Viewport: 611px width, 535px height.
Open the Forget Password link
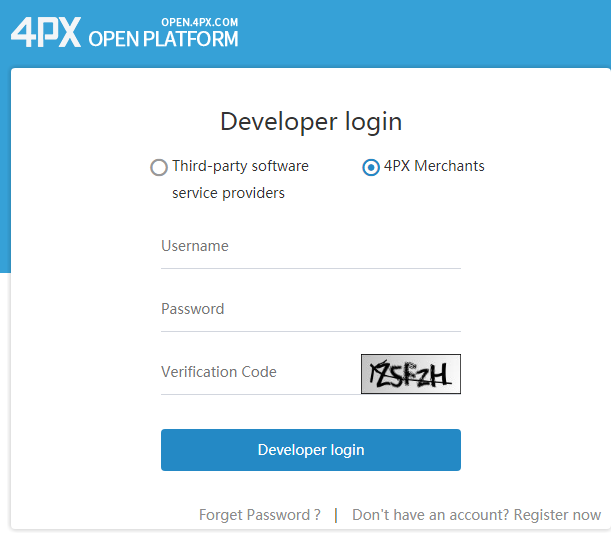click(x=260, y=515)
